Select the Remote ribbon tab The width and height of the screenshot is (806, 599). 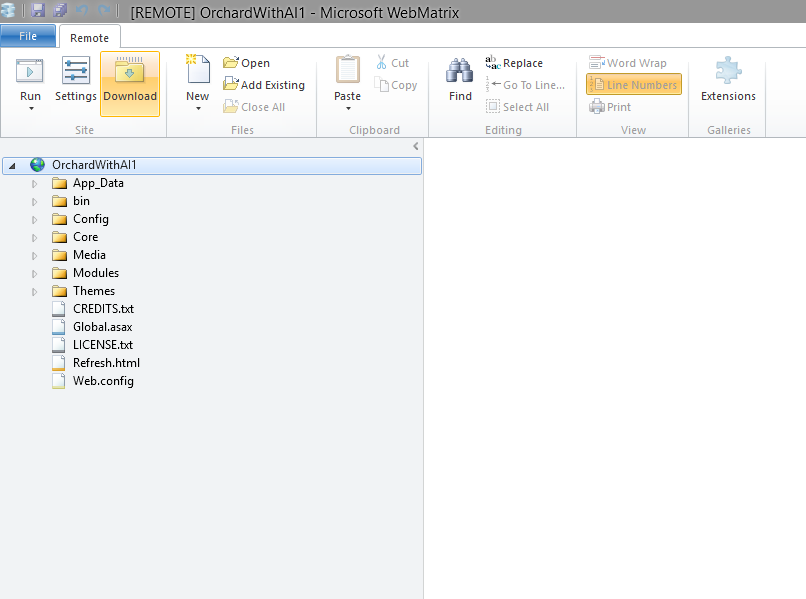coord(89,38)
